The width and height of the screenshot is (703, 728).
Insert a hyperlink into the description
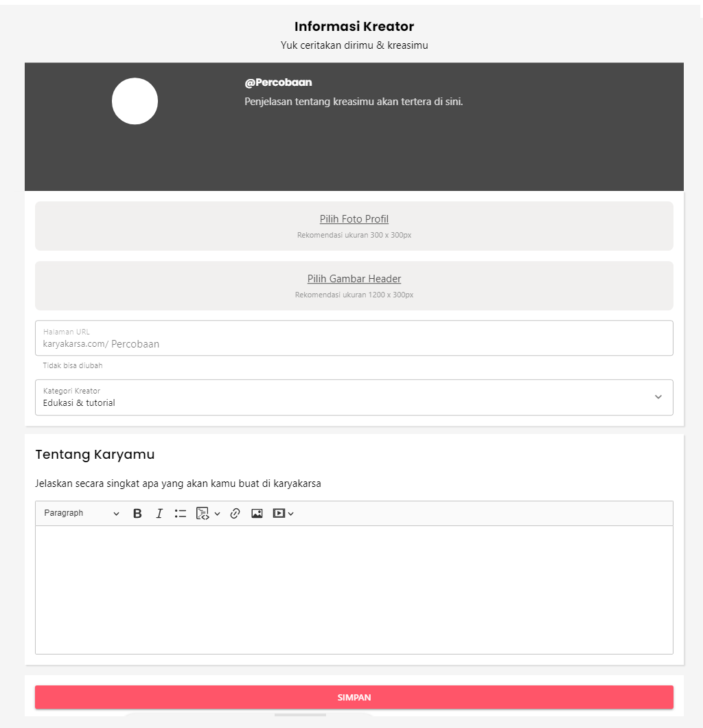235,513
